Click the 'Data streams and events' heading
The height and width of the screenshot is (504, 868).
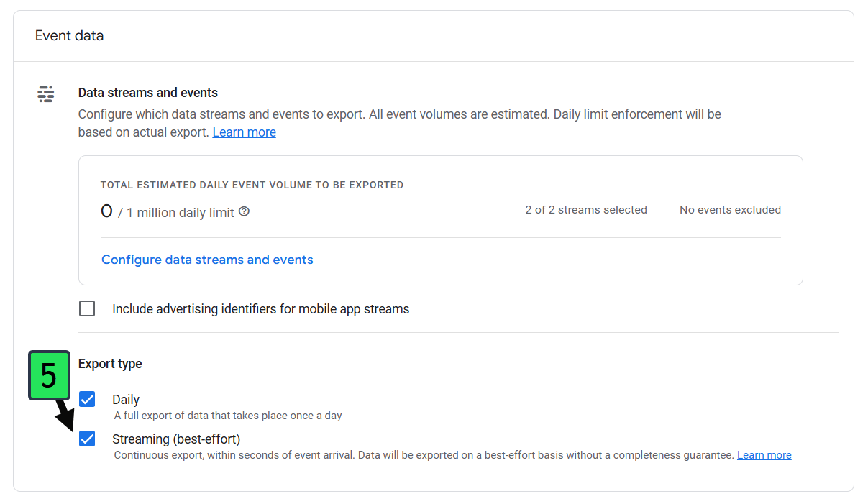(147, 93)
